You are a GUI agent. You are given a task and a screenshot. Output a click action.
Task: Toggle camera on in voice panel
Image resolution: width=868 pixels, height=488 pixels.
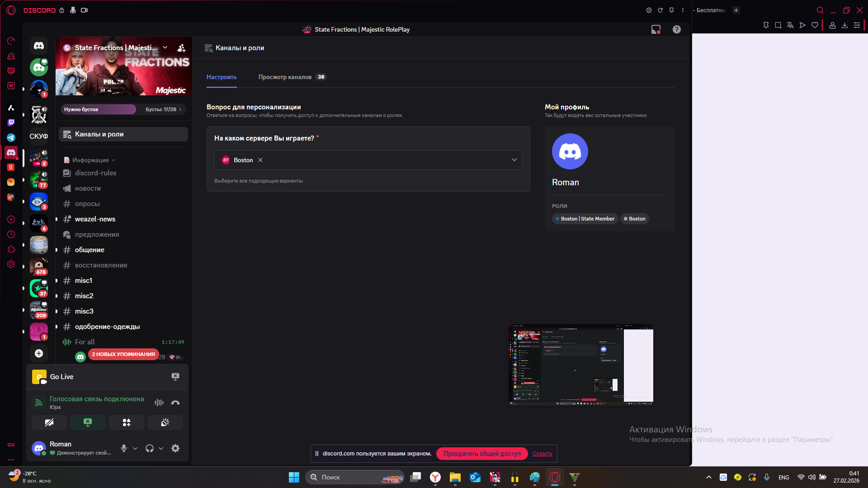pos(49,422)
